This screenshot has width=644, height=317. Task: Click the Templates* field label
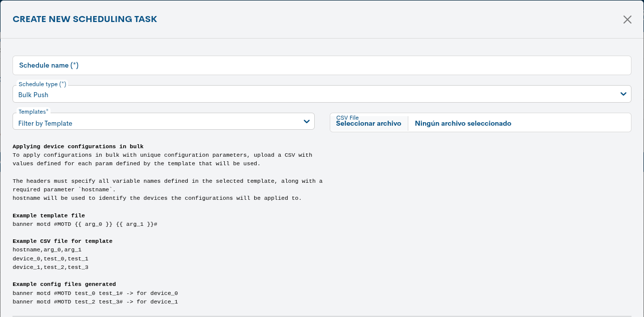(x=32, y=111)
